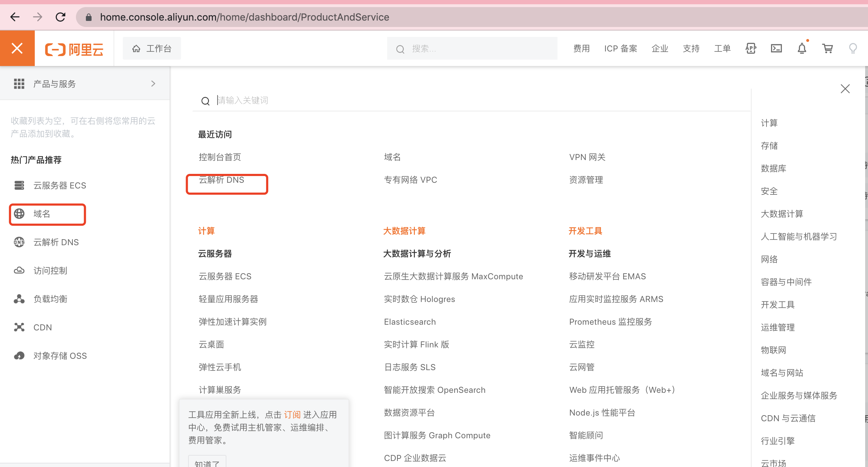Click the 产品与服务 grid icon
This screenshot has width=868, height=467.
point(19,84)
